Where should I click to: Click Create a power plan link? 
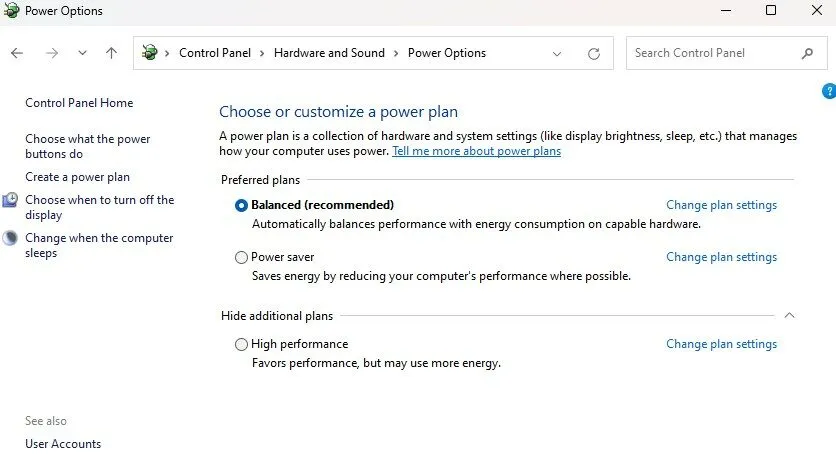[77, 177]
